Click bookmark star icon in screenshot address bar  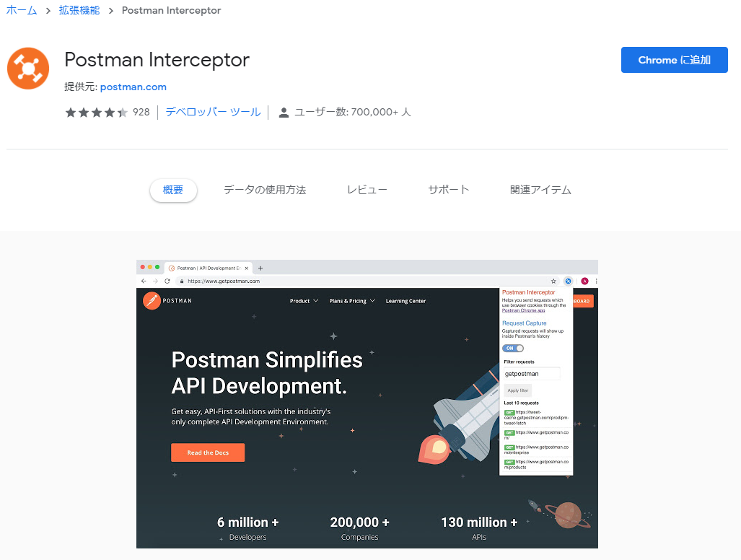(553, 281)
